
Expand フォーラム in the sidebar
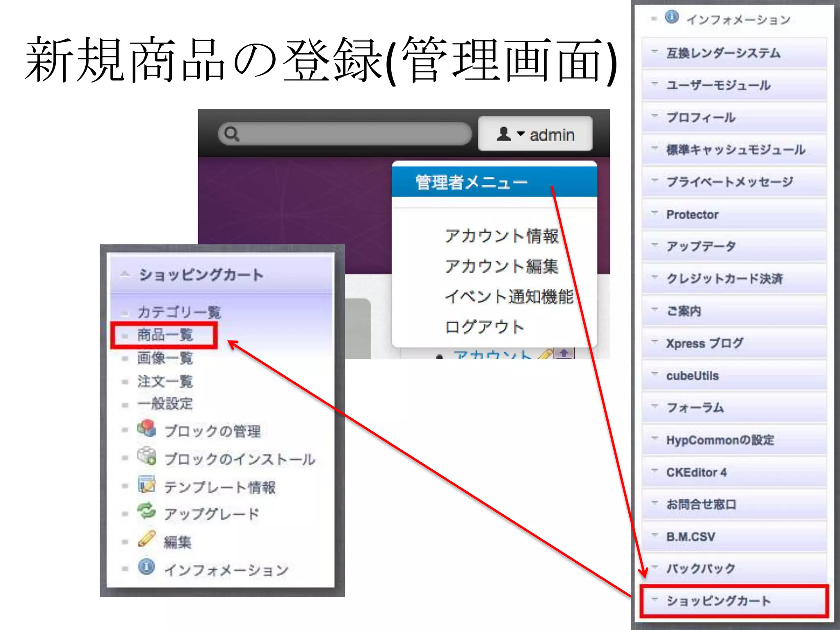pos(734,407)
